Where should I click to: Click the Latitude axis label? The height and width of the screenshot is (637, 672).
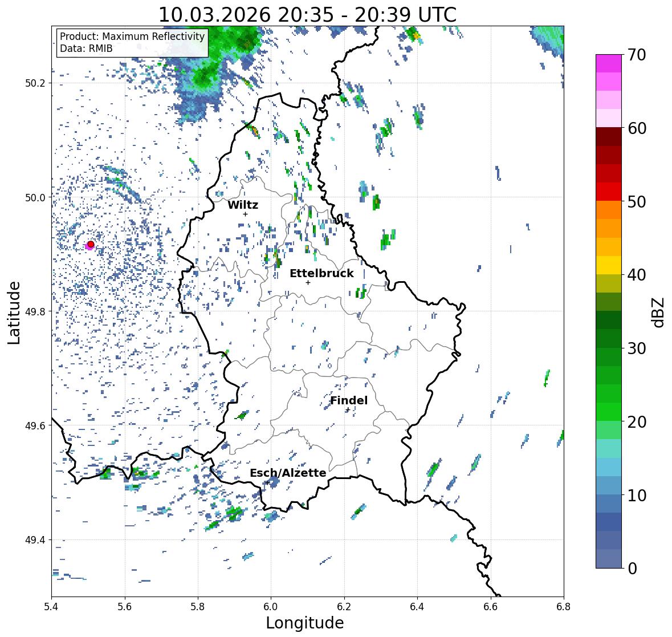(x=14, y=313)
